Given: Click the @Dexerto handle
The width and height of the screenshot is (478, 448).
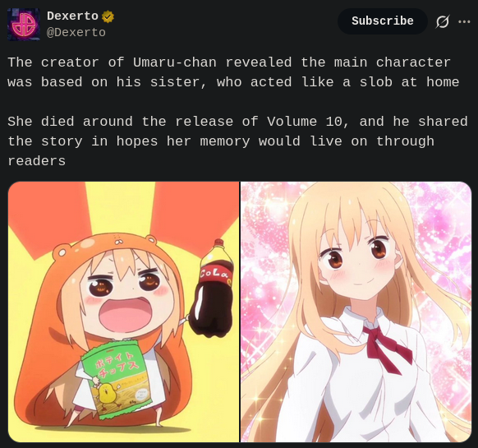Looking at the screenshot, I should click(76, 32).
